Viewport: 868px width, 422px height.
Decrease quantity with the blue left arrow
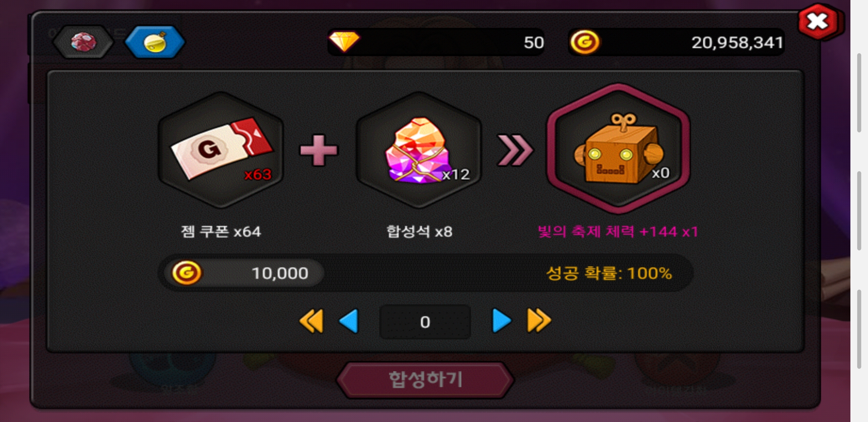(349, 321)
